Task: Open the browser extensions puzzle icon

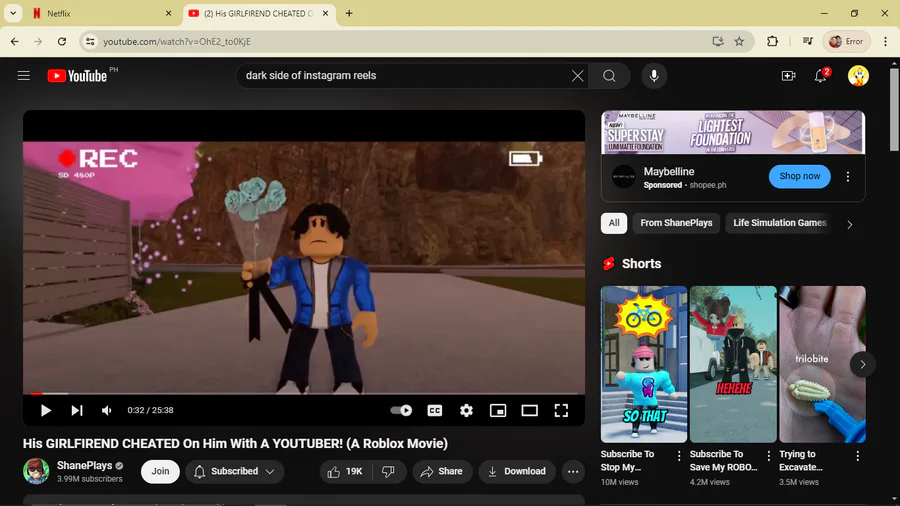Action: pyautogui.click(x=773, y=41)
